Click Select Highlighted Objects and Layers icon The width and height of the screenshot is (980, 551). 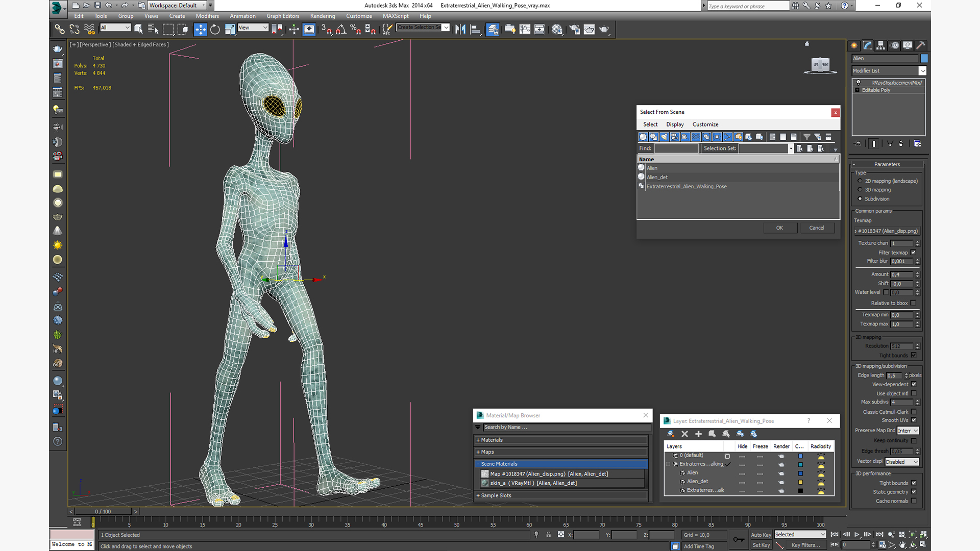[x=712, y=434]
